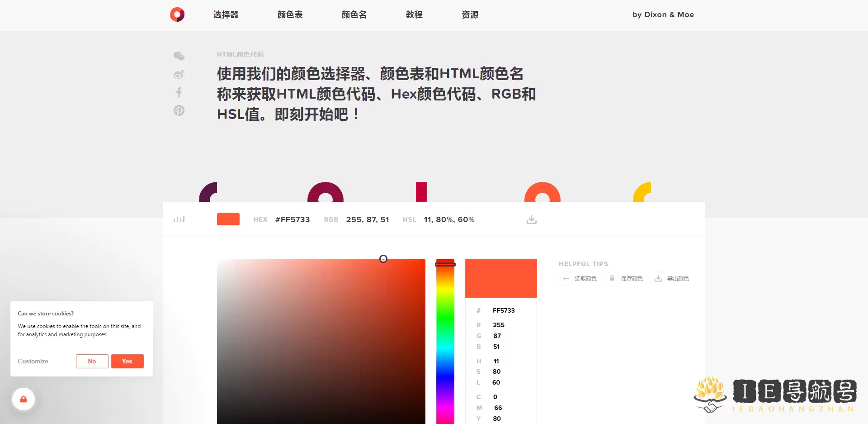Click No to reject cookies
The image size is (868, 424).
[x=92, y=361]
